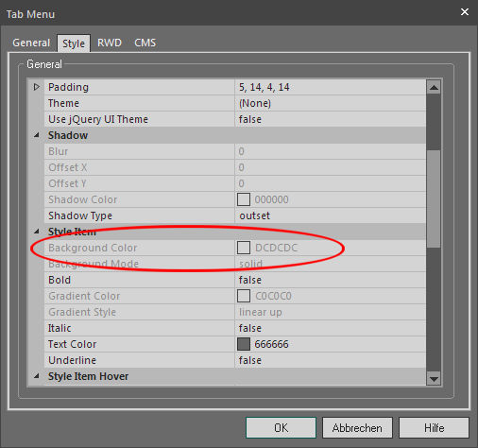The height and width of the screenshot is (448, 478).
Task: Select the Use jQuery UI Theme value
Action: 331,119
